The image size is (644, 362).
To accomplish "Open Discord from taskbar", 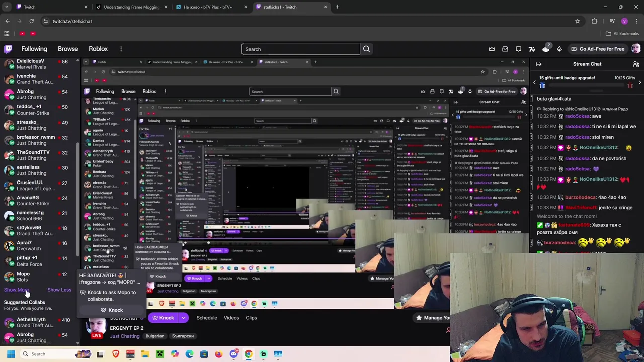I will (233, 354).
